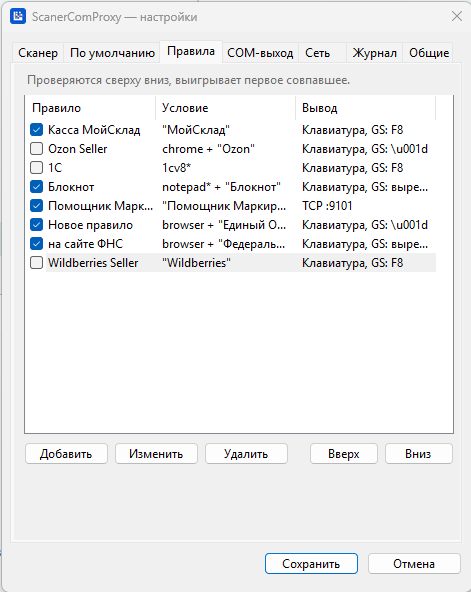Click Добавить to add a rule
471x592 pixels.
66,453
